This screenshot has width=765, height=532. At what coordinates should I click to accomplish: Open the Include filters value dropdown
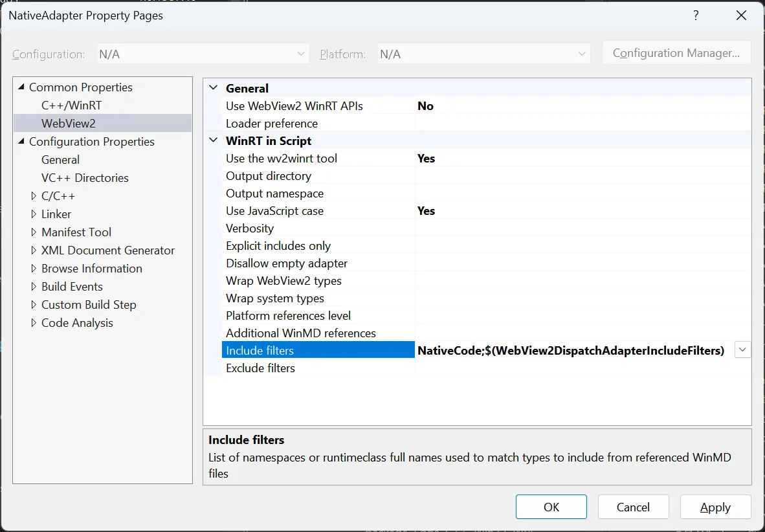click(x=742, y=349)
